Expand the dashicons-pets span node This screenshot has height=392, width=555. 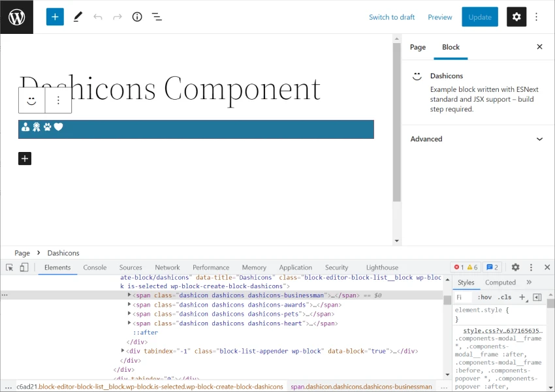click(129, 314)
